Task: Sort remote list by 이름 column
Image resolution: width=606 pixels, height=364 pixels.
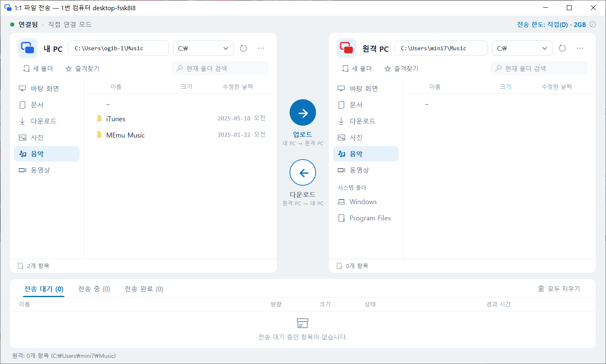Action: [x=435, y=87]
